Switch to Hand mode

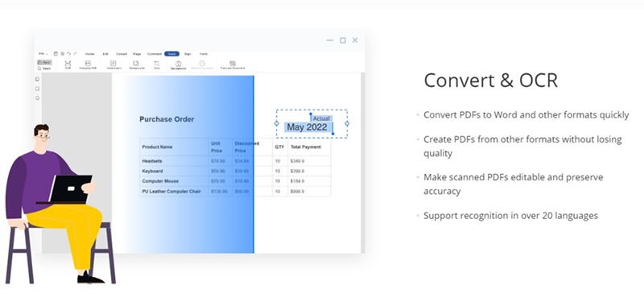tap(44, 63)
